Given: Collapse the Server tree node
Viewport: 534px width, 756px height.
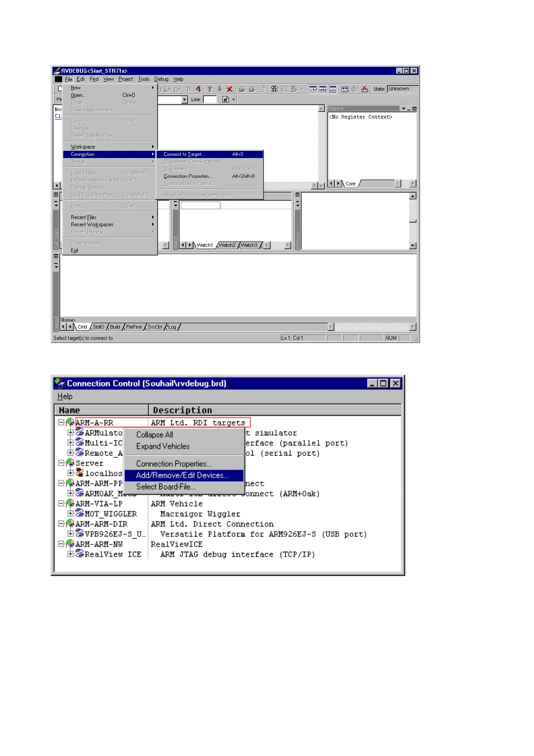Looking at the screenshot, I should (x=61, y=463).
